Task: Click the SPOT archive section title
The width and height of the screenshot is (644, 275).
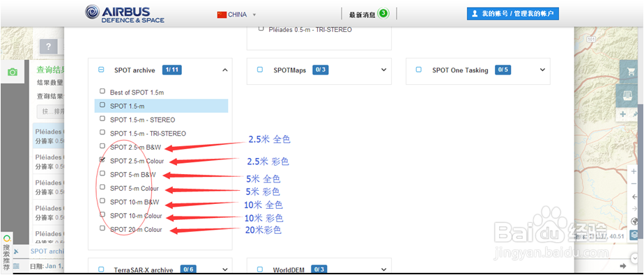Action: pos(135,70)
